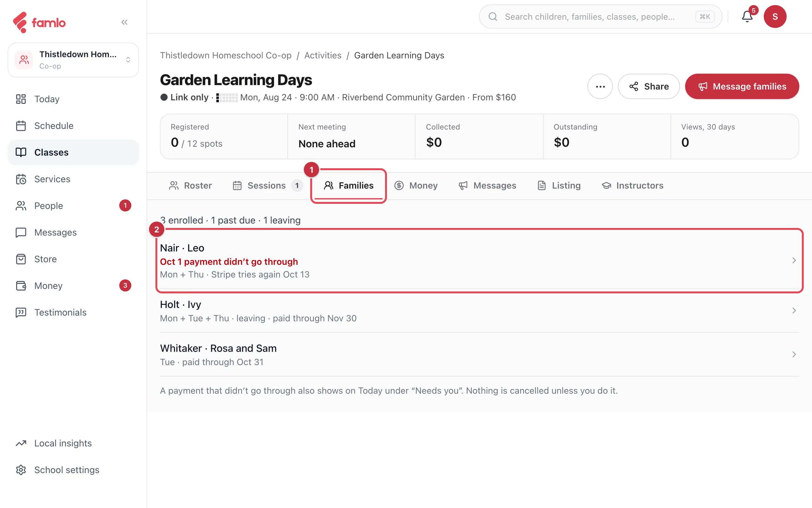812x508 pixels.
Task: Click the Today dashboard icon
Action: (x=21, y=99)
